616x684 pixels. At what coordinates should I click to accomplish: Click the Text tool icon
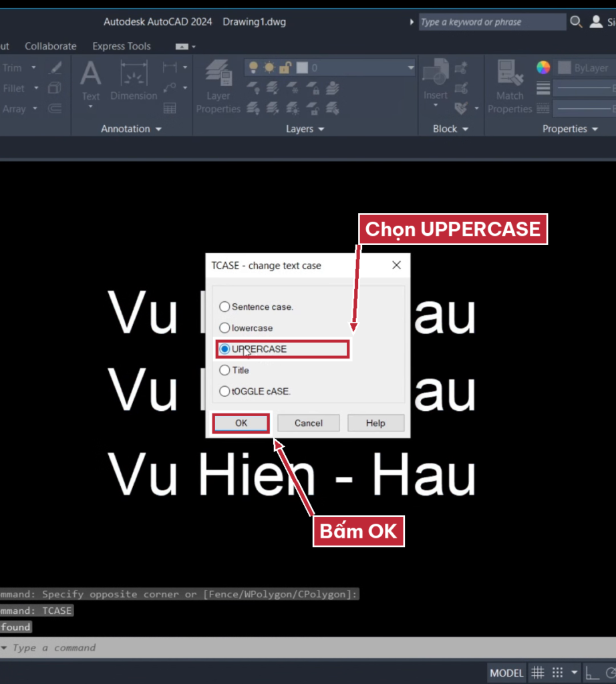click(91, 81)
